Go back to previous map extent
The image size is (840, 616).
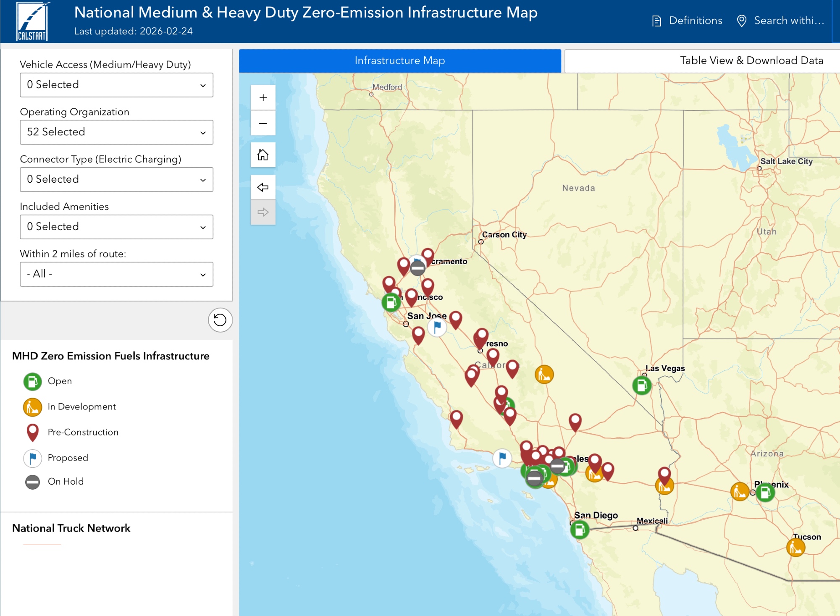pos(263,187)
